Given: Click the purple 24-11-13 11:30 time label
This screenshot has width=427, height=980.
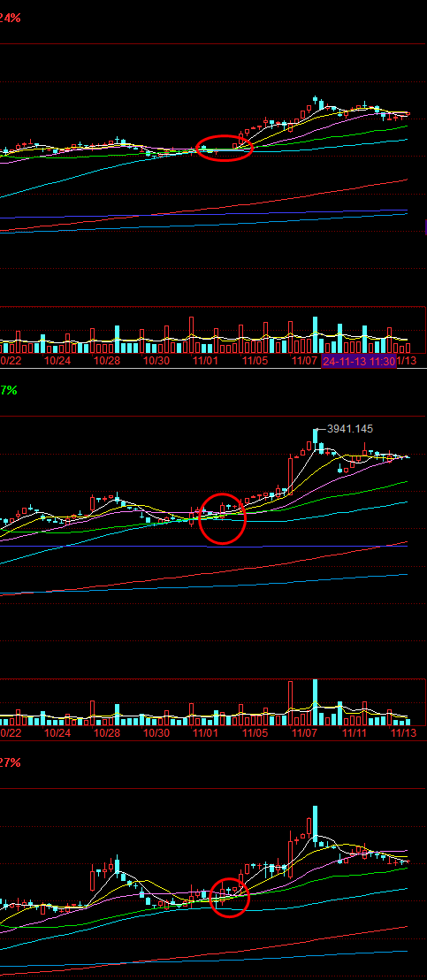Looking at the screenshot, I should pyautogui.click(x=359, y=361).
